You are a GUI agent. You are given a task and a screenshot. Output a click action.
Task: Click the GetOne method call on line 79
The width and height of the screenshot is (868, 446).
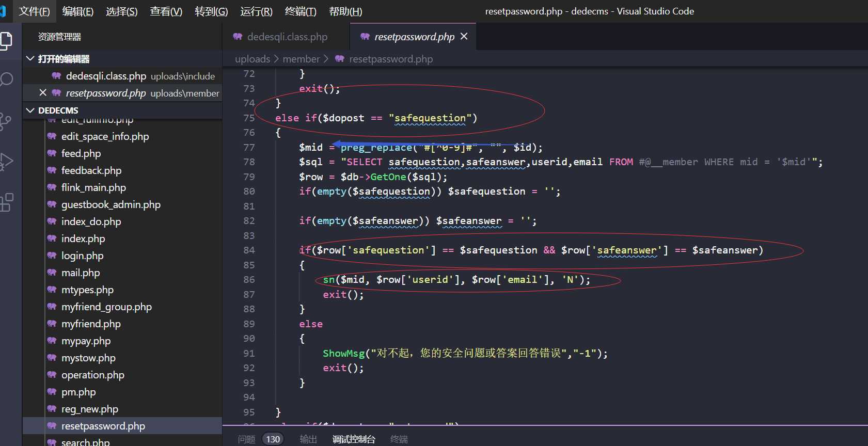point(388,177)
